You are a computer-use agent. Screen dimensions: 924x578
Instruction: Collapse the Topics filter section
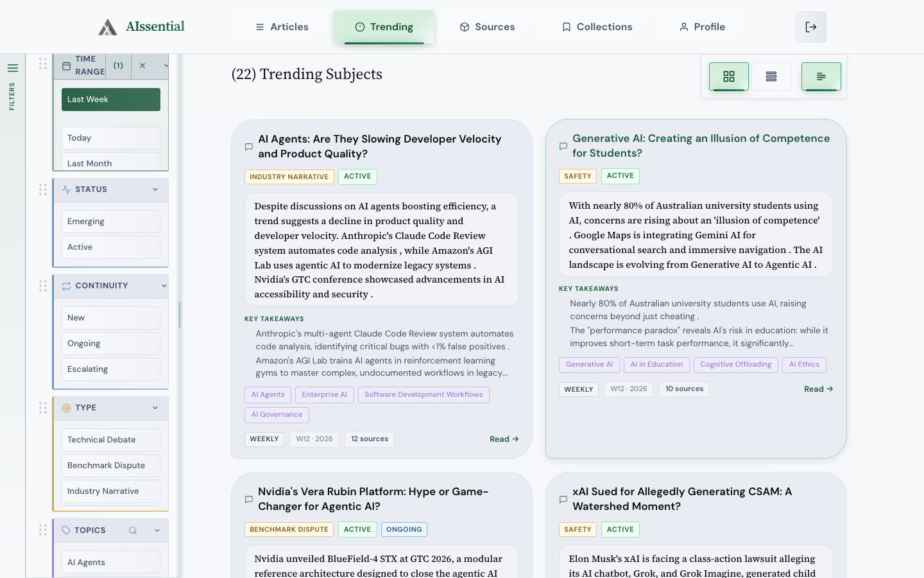tap(157, 530)
